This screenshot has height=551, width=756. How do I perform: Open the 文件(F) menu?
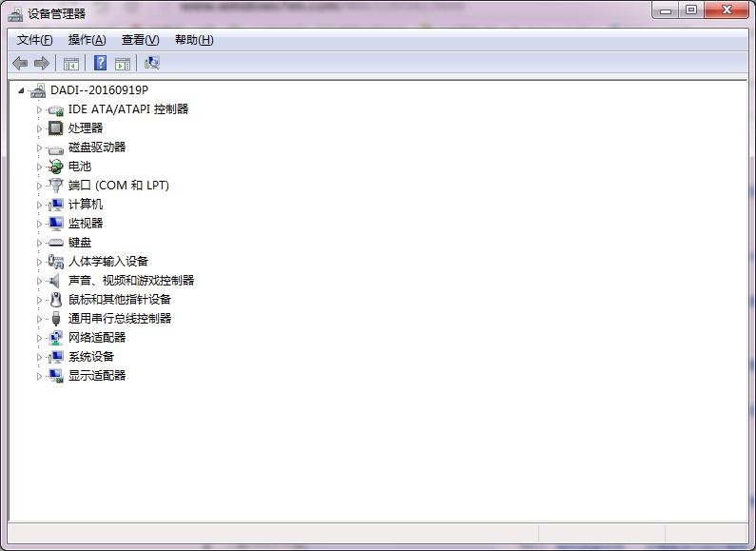click(x=35, y=40)
